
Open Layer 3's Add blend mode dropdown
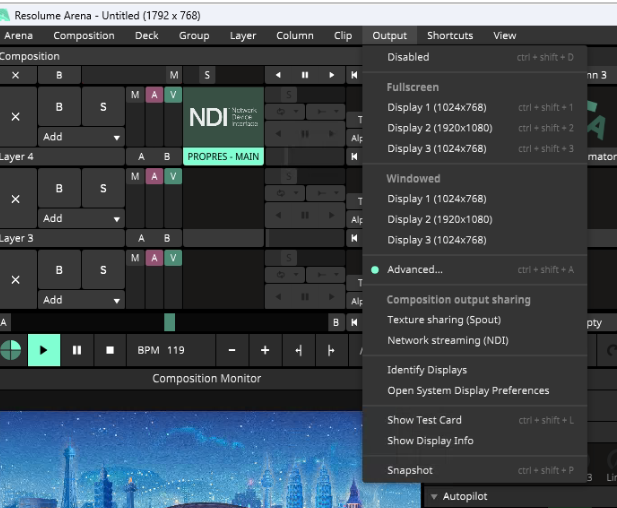(x=81, y=300)
